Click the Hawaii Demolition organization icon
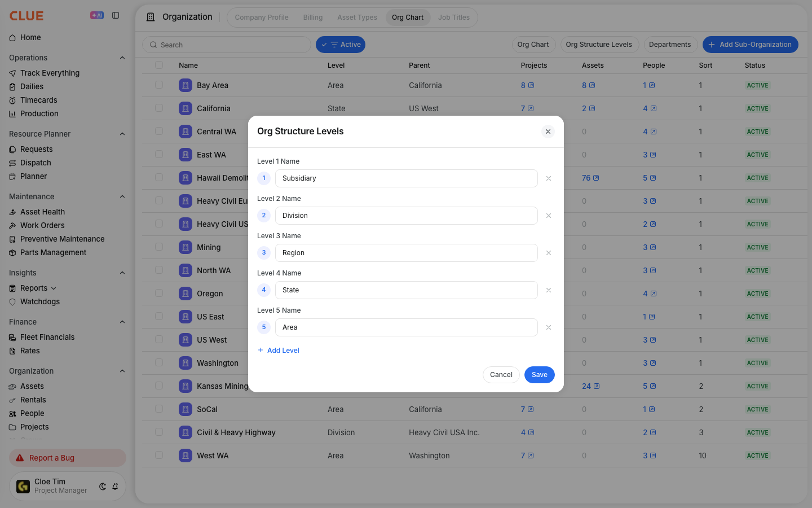The height and width of the screenshot is (508, 812). pyautogui.click(x=186, y=178)
